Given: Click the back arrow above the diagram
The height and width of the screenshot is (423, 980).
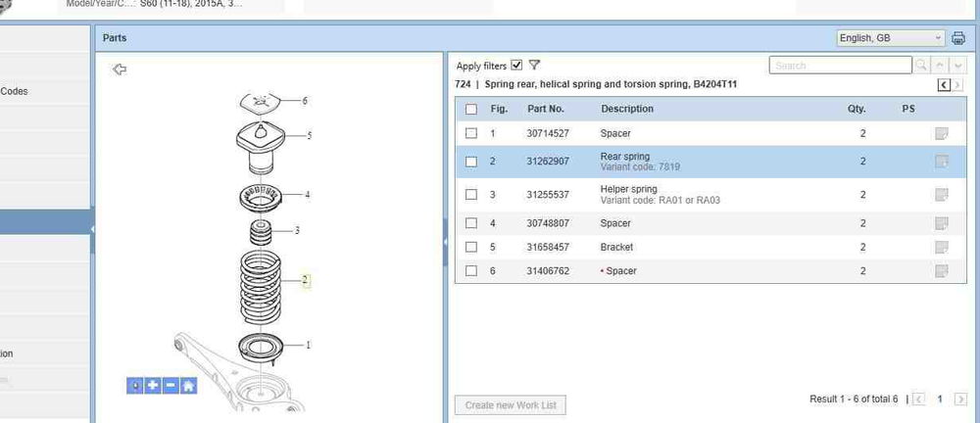Looking at the screenshot, I should [x=120, y=70].
